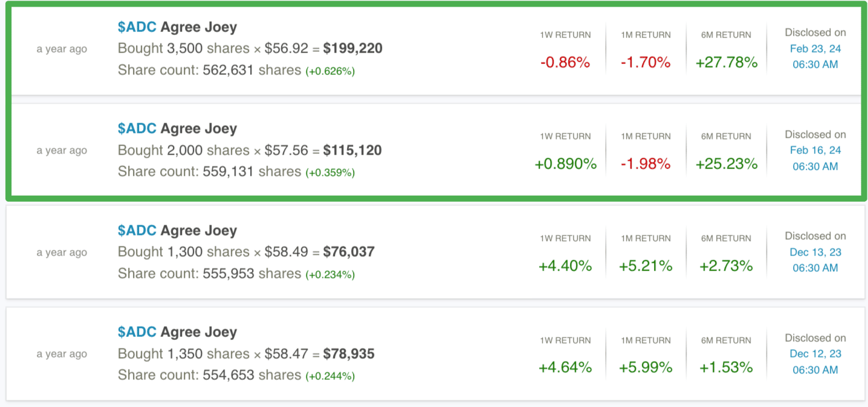Open $ADC ticker in 1,300 shares row
The height and width of the screenshot is (407, 868).
[x=137, y=231]
